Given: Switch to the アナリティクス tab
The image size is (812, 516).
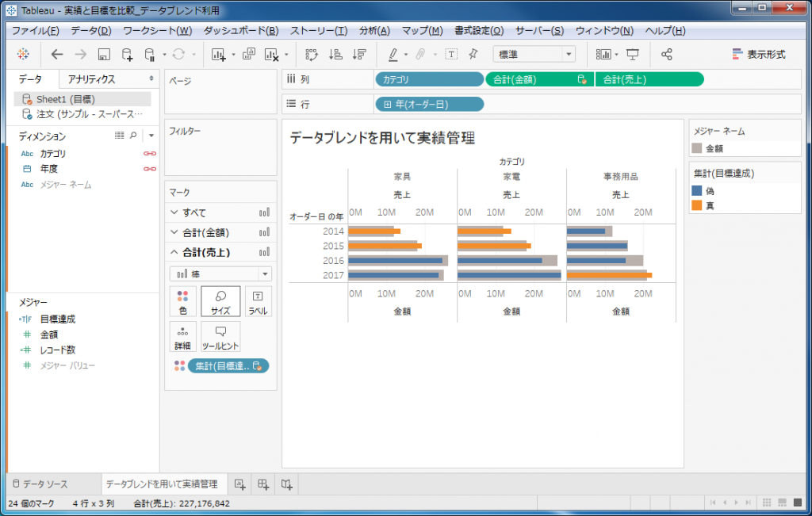Looking at the screenshot, I should tap(91, 79).
